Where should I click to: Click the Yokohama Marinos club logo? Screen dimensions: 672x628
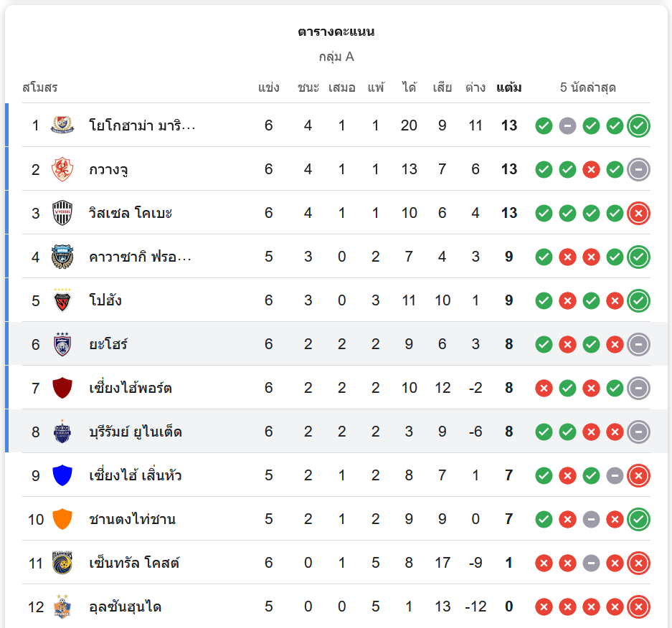[62, 125]
